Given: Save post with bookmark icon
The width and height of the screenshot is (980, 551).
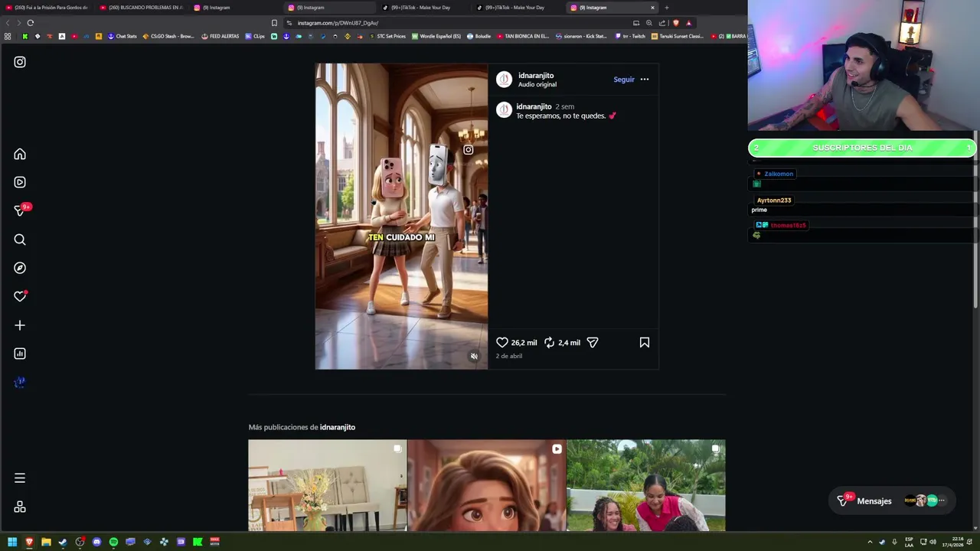Looking at the screenshot, I should pyautogui.click(x=645, y=342).
